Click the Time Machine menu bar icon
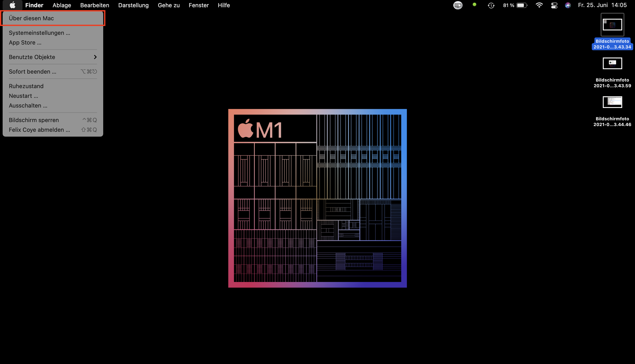The image size is (635, 364). pos(491,5)
